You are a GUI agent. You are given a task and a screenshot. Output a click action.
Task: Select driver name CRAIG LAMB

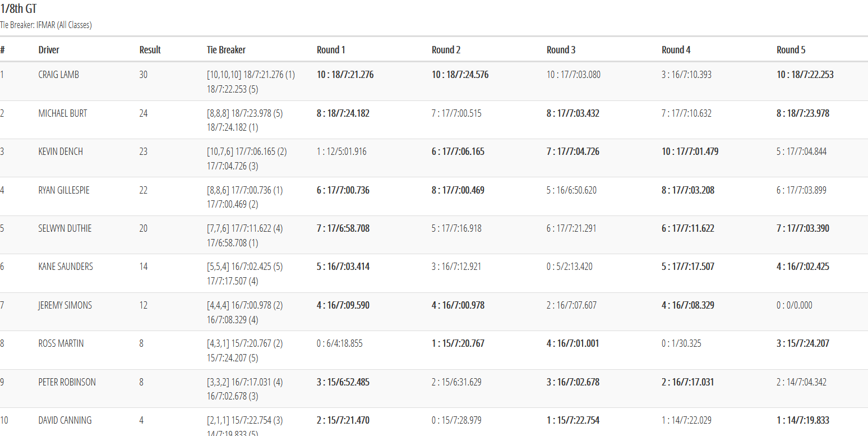click(59, 75)
